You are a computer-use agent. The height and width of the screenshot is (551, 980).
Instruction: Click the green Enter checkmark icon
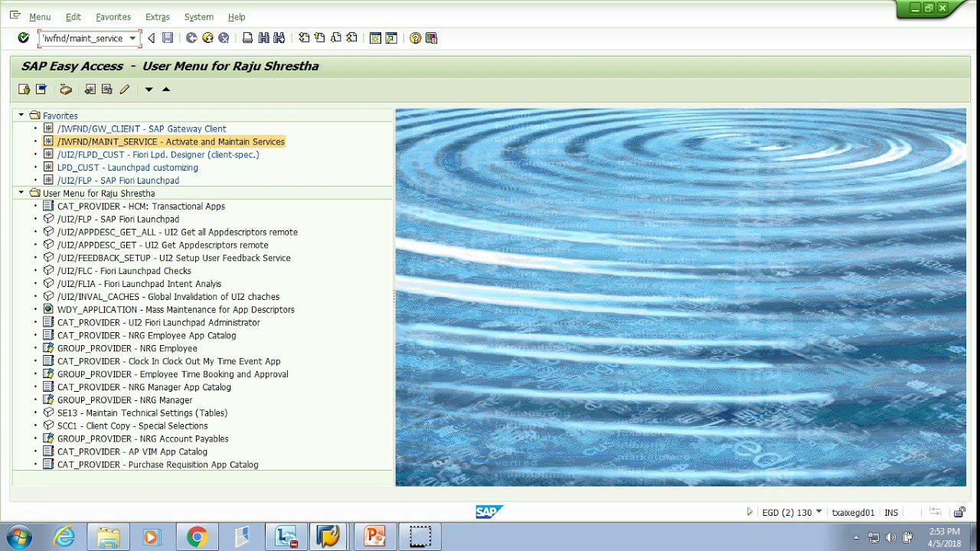coord(23,38)
